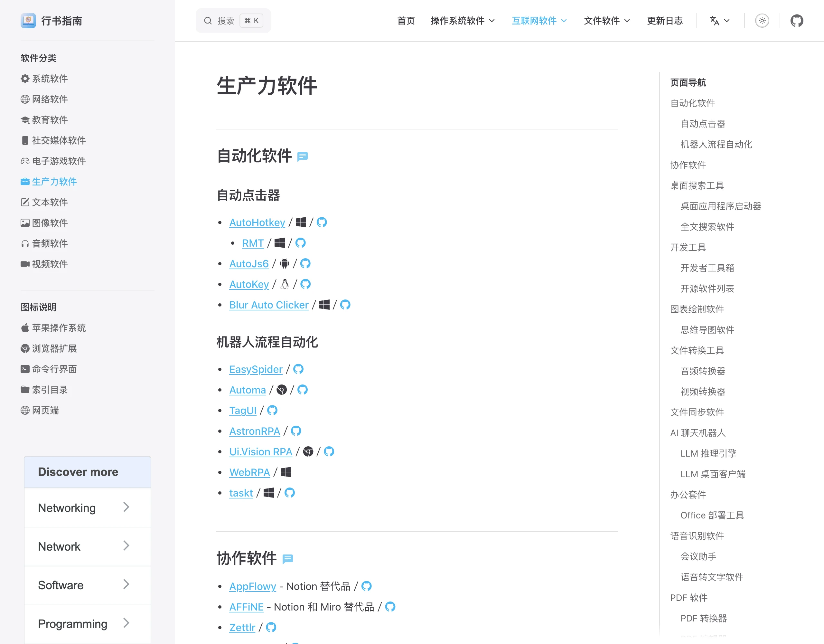Open the Zettlr link
Image resolution: width=824 pixels, height=644 pixels.
(x=242, y=627)
